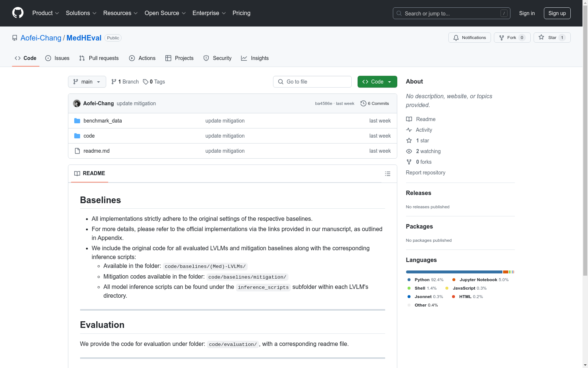Open the MedHEval repository link
The image size is (588, 368).
(84, 38)
